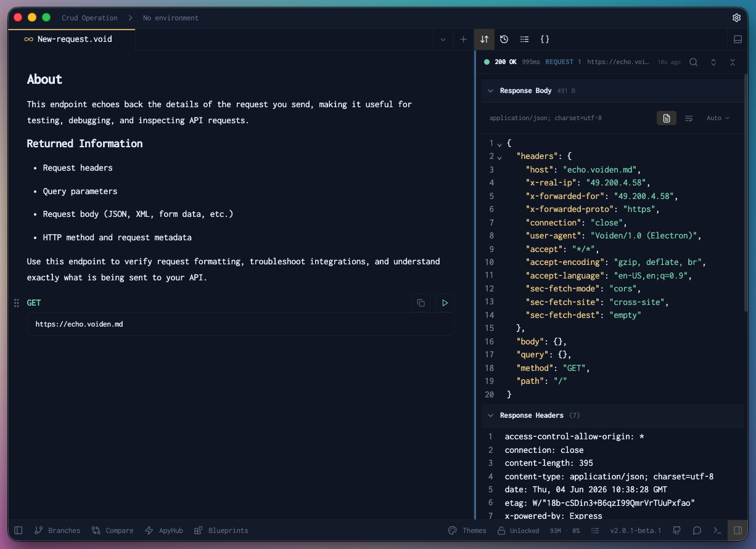
Task: Click the Returned Information heading
Action: click(x=84, y=144)
